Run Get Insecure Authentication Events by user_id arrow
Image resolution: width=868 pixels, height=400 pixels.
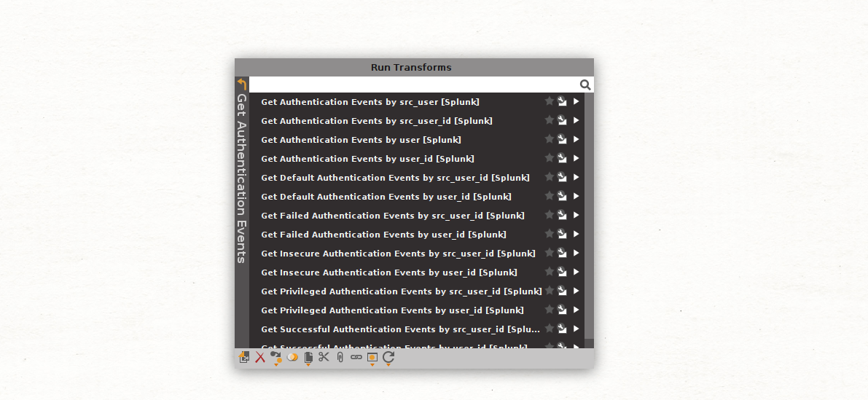[x=576, y=272]
